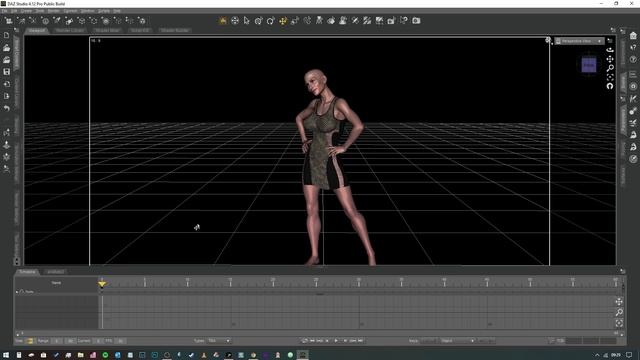Switch to the Shader Builder tab

click(175, 31)
